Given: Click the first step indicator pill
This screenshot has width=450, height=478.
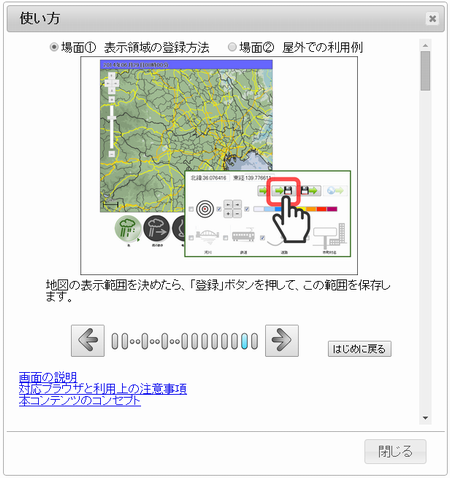Looking at the screenshot, I should click(115, 341).
